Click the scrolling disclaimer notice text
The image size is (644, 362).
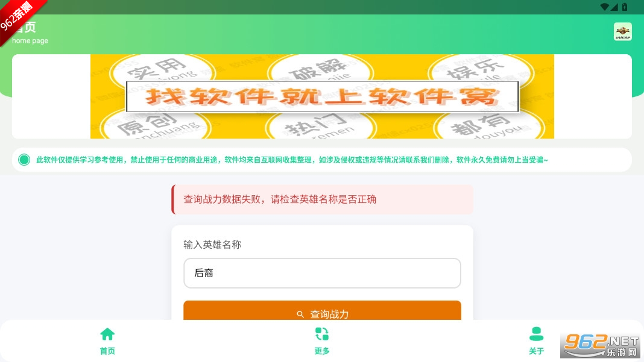pyautogui.click(x=292, y=160)
